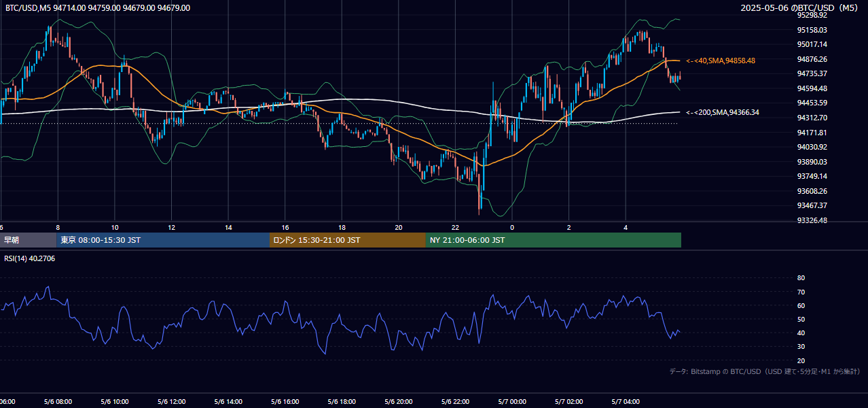Click the 94312.70 price axis label
The height and width of the screenshot is (408, 868).
812,118
